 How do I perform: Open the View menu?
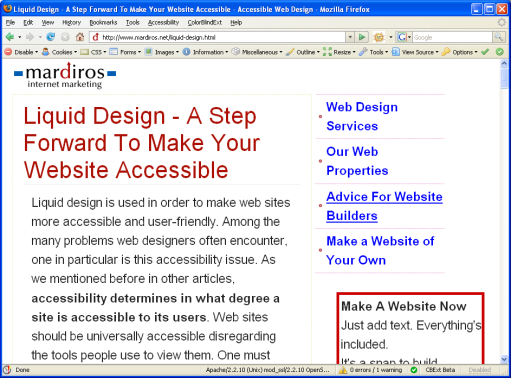[x=48, y=22]
